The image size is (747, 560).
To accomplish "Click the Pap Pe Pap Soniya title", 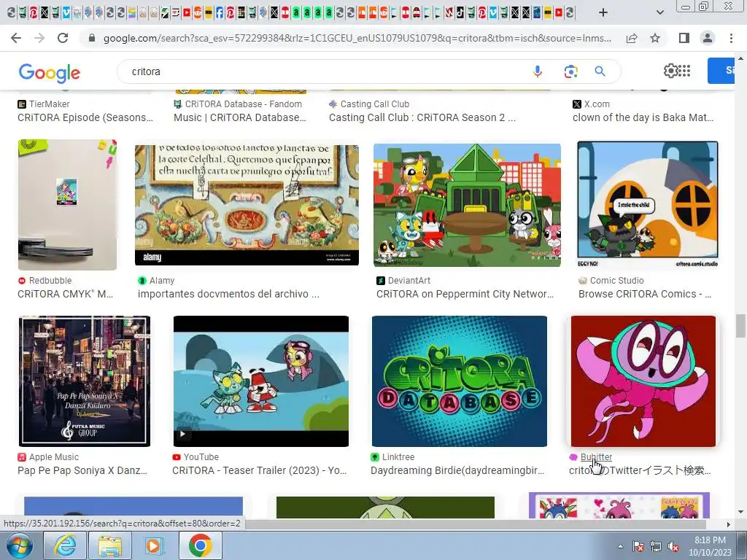I will 82,470.
